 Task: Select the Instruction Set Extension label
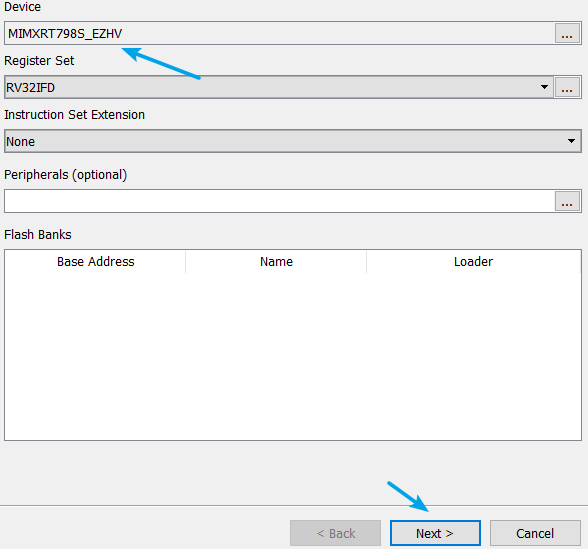74,114
